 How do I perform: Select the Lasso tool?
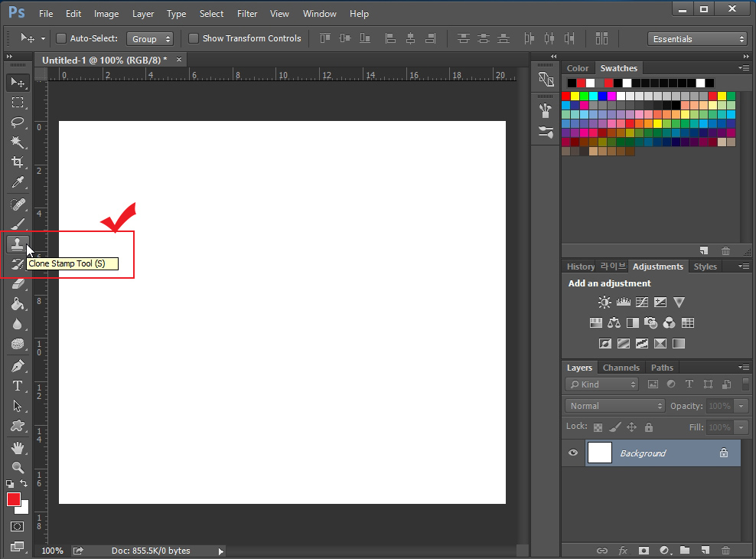18,122
